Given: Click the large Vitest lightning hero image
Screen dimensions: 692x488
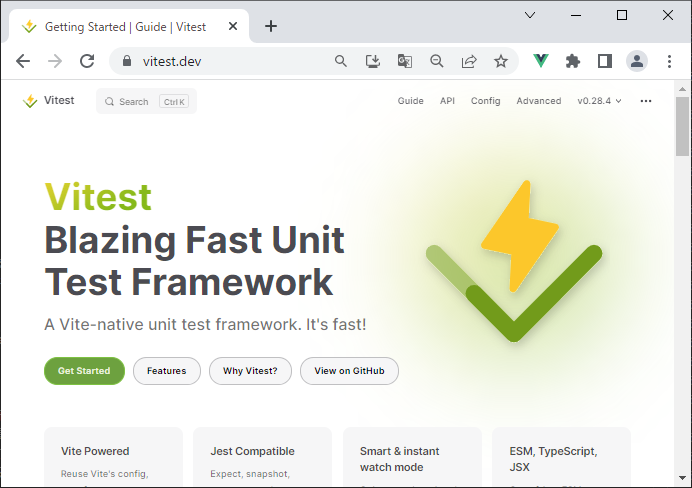Looking at the screenshot, I should point(514,261).
